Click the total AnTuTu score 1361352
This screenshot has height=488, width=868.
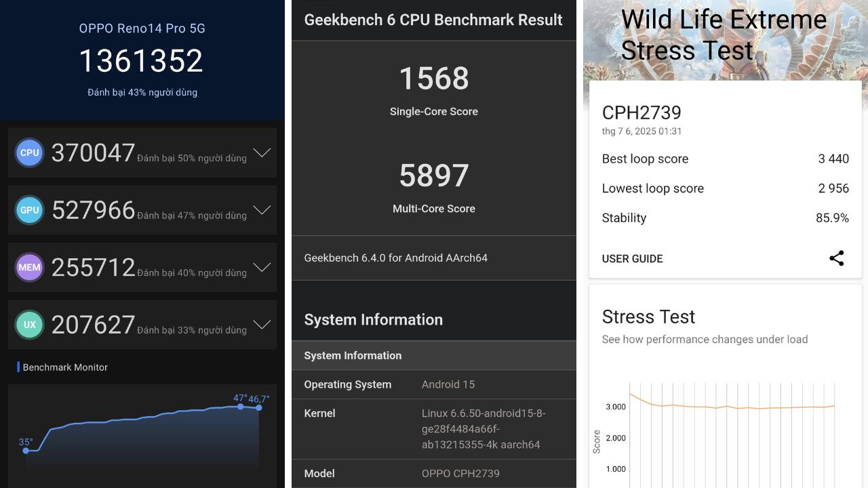[x=141, y=61]
